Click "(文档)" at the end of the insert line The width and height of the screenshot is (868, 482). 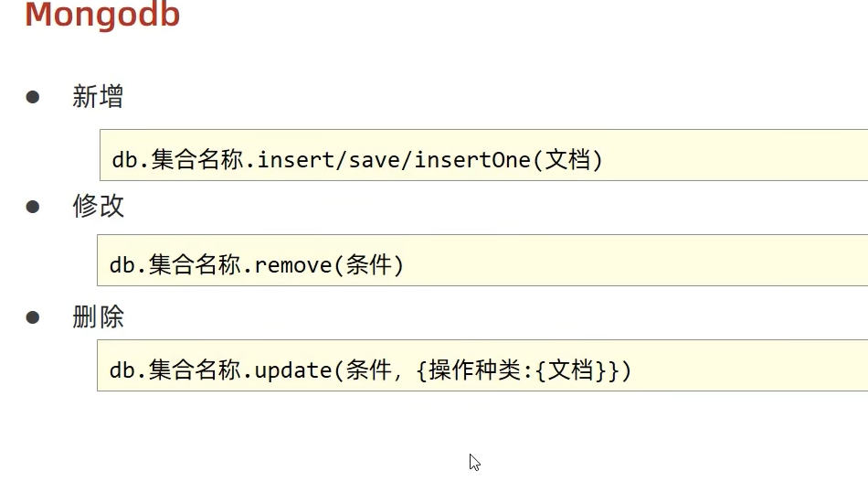[568, 160]
